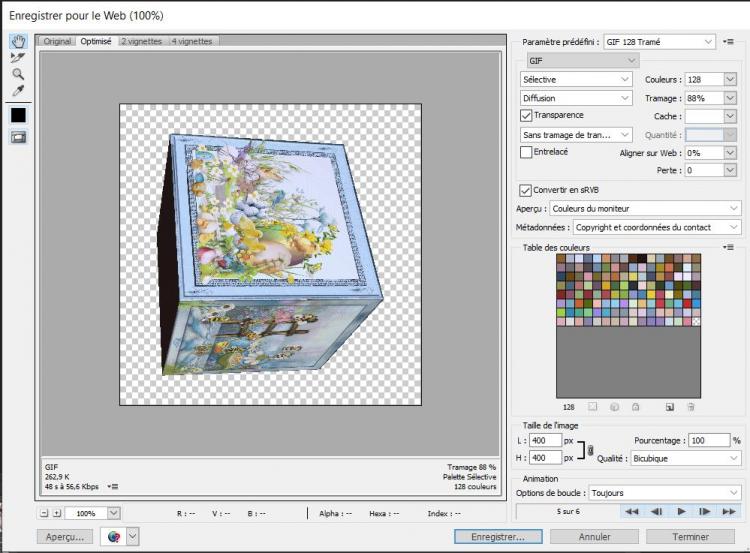The width and height of the screenshot is (750, 553).
Task: Select the Hand tool
Action: pyautogui.click(x=18, y=41)
